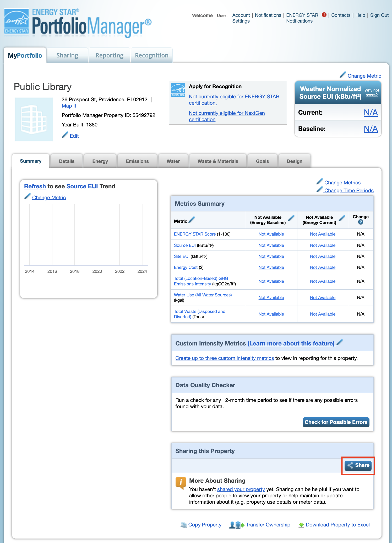The image size is (392, 543).
Task: Click baseline Not Available for ENERGY STAR Score
Action: pos(271,234)
